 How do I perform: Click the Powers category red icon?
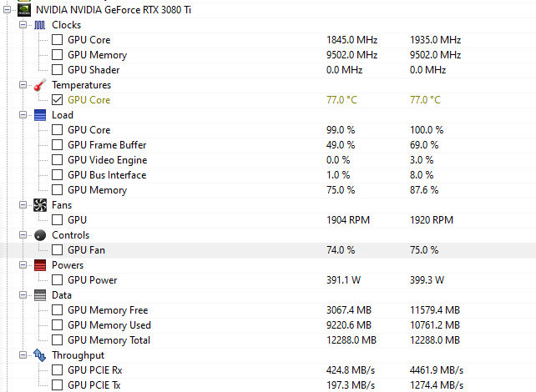click(x=40, y=265)
